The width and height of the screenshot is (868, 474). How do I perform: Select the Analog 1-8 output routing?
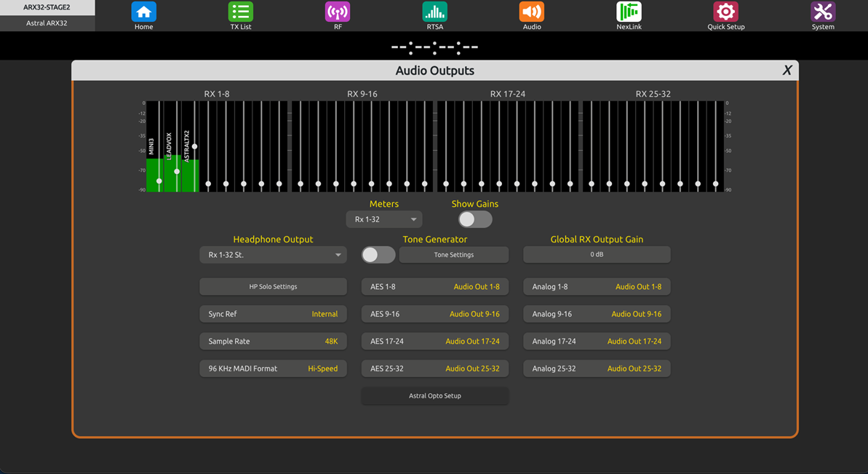(x=597, y=287)
